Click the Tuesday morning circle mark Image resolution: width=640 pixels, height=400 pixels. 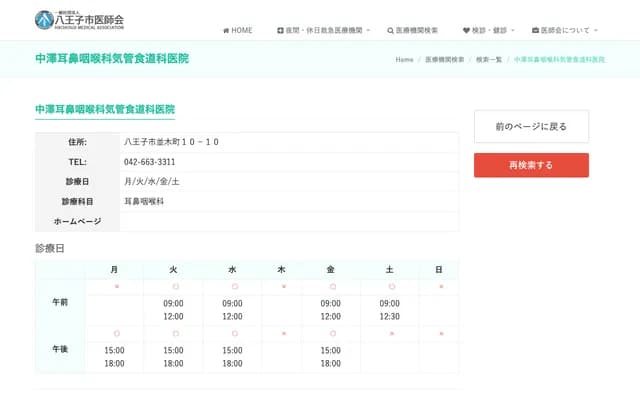point(174,287)
